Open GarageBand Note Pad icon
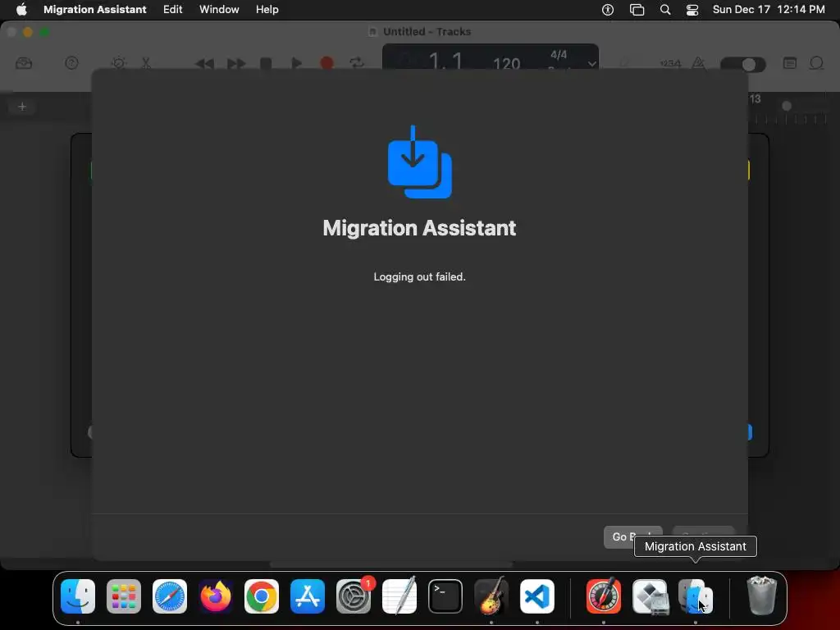The width and height of the screenshot is (840, 630). [790, 63]
